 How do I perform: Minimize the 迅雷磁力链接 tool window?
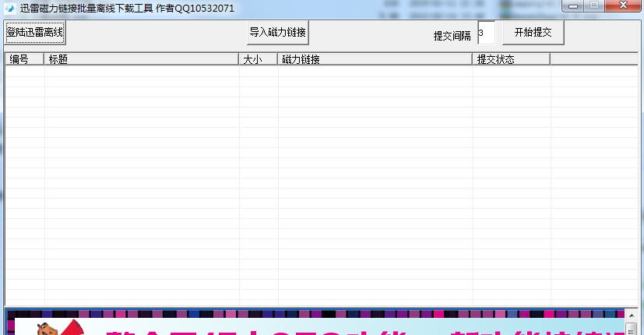click(573, 5)
